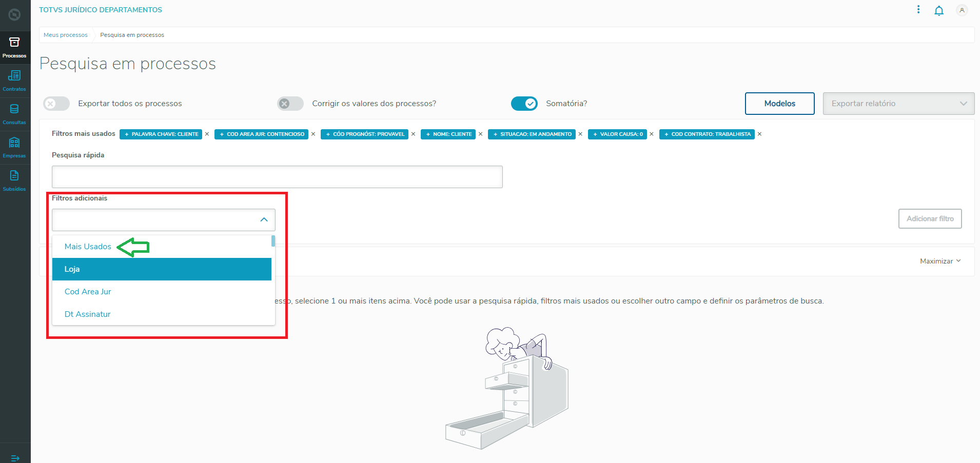
Task: Open the user profile avatar
Action: 962,10
